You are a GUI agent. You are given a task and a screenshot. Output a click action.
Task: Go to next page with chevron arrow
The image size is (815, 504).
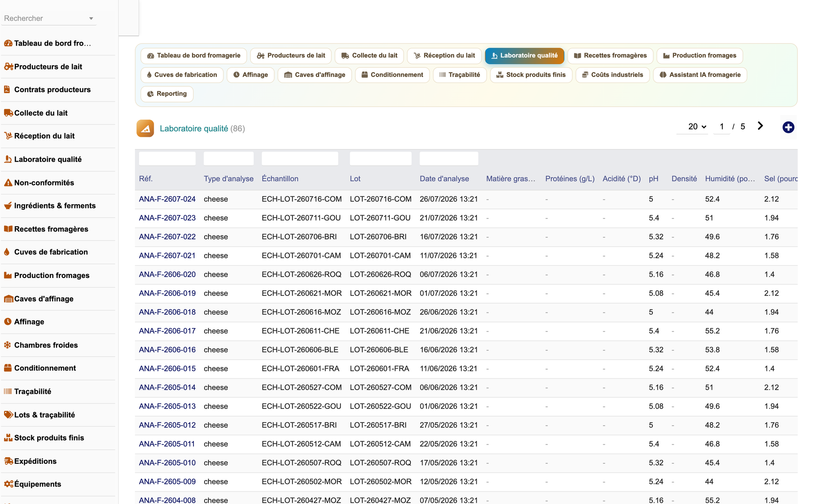[760, 126]
